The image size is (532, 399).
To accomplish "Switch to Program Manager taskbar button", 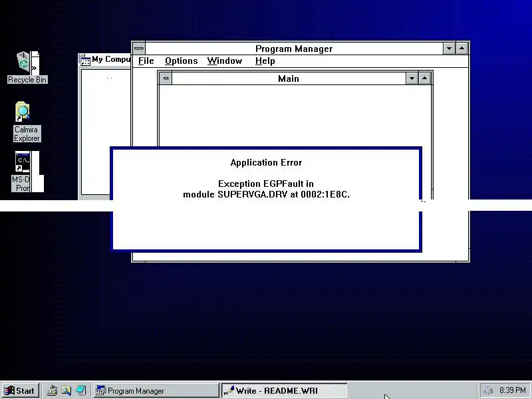I will [x=156, y=390].
